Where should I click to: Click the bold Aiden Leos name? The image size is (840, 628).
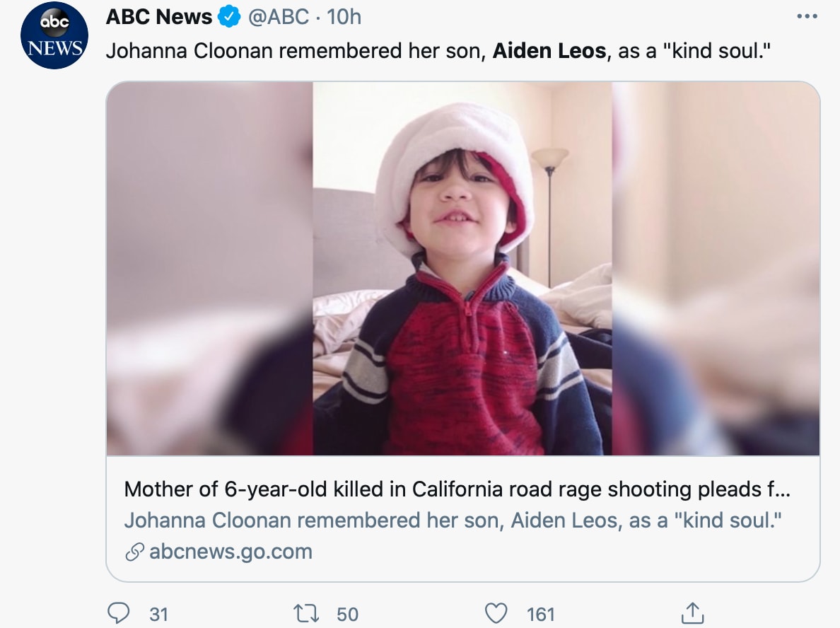(549, 51)
